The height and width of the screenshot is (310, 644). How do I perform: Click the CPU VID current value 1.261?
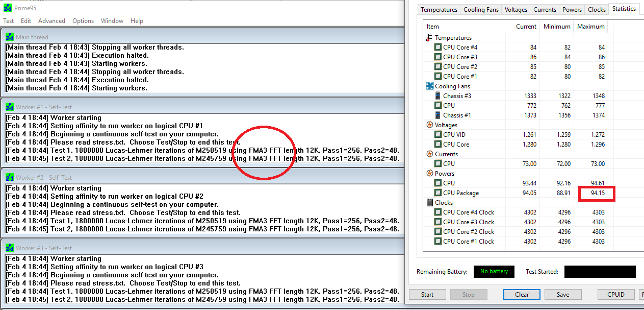tap(528, 135)
